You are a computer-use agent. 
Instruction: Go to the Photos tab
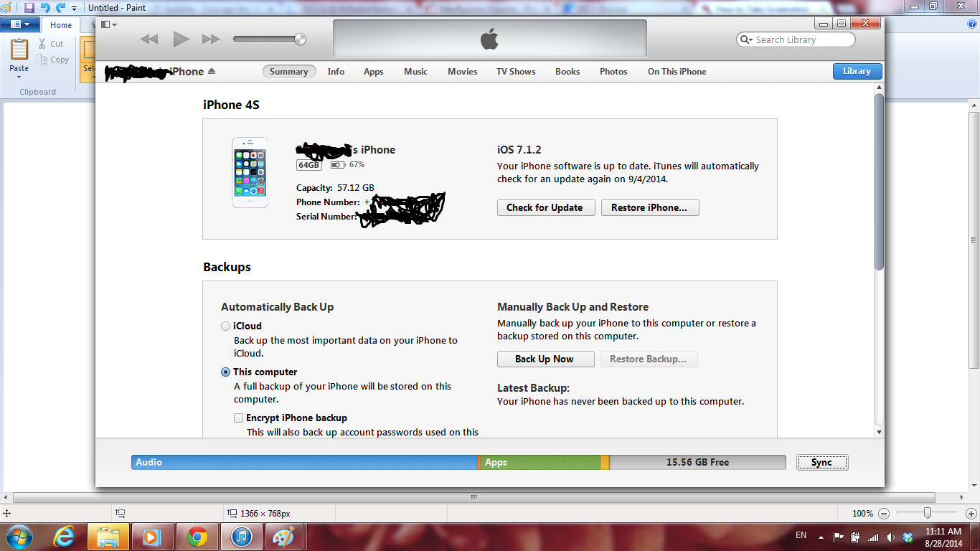click(x=613, y=72)
